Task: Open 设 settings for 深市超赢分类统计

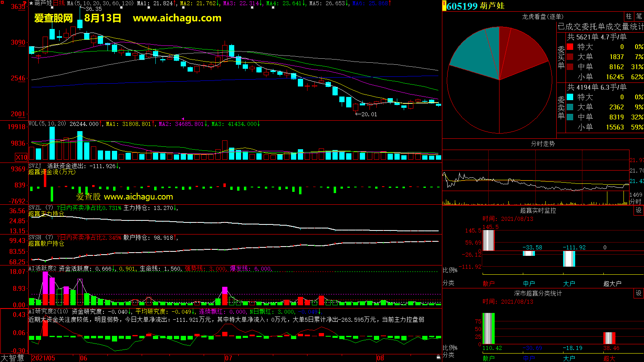Action: [x=638, y=293]
